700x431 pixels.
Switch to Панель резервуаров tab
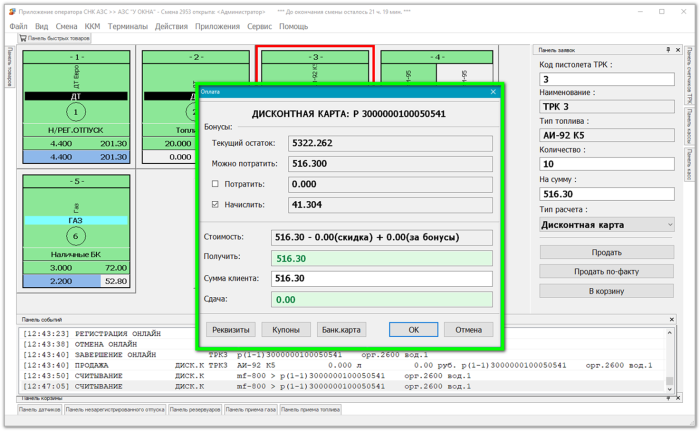pyautogui.click(x=195, y=410)
